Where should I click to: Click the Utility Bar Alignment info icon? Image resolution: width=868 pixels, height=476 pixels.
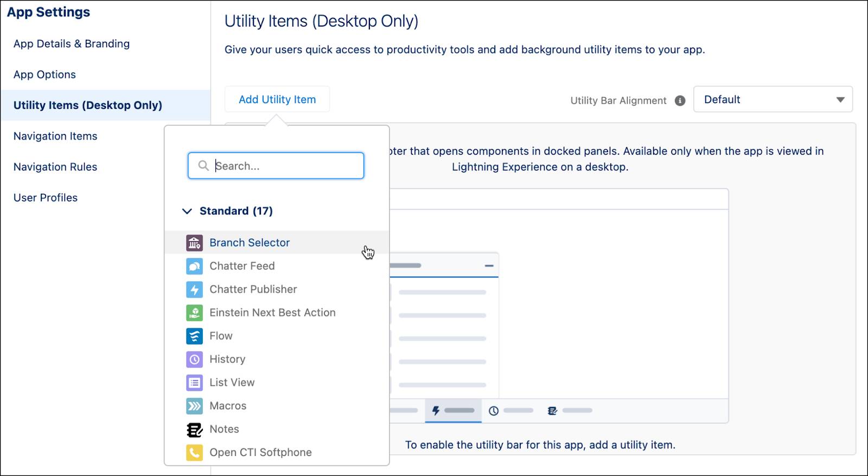click(x=680, y=100)
